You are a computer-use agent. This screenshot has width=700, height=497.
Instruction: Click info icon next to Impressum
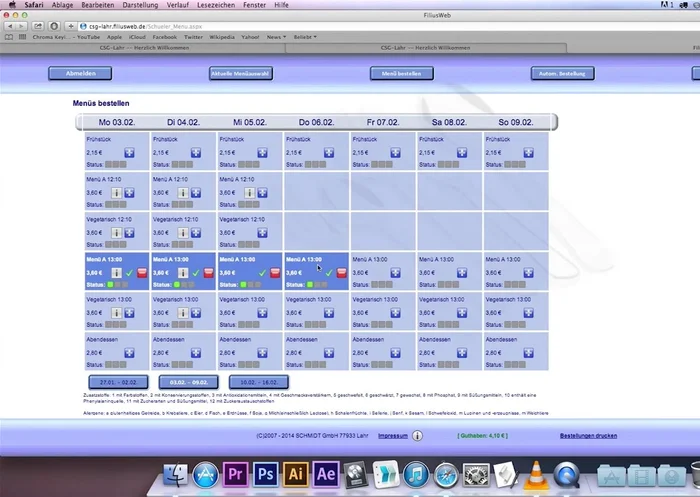pyautogui.click(x=417, y=436)
